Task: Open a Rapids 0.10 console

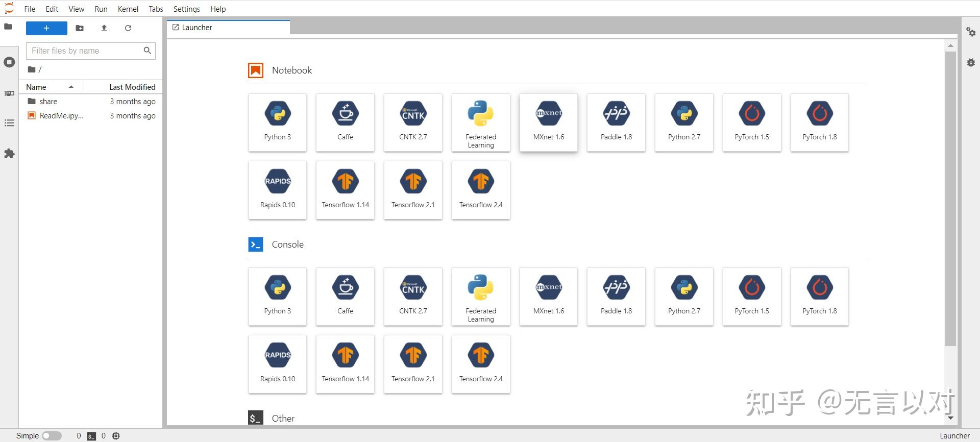Action: click(278, 364)
